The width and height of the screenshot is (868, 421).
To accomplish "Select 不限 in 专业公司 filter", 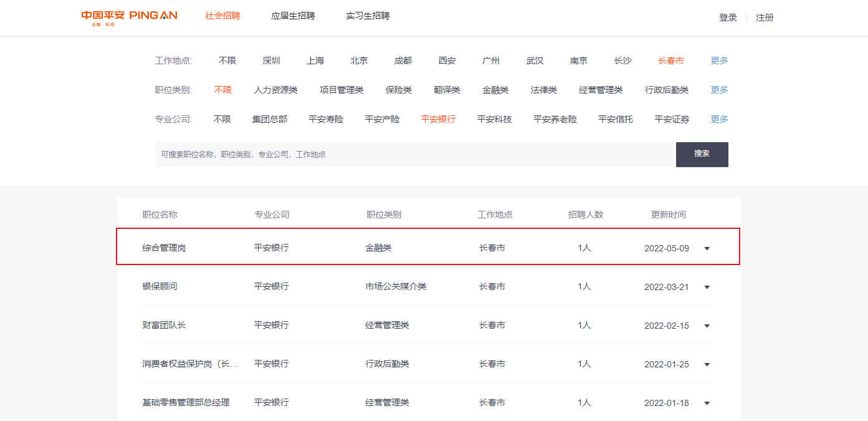I will tap(222, 119).
